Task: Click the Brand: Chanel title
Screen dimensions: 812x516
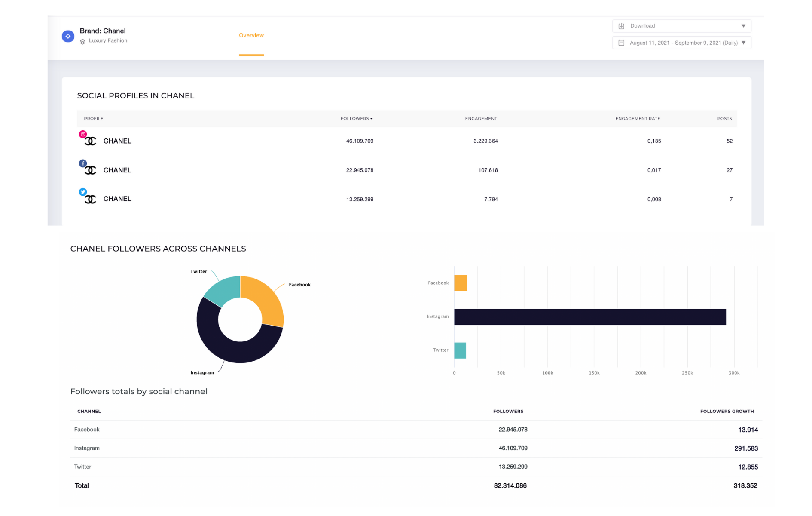Action: (103, 31)
